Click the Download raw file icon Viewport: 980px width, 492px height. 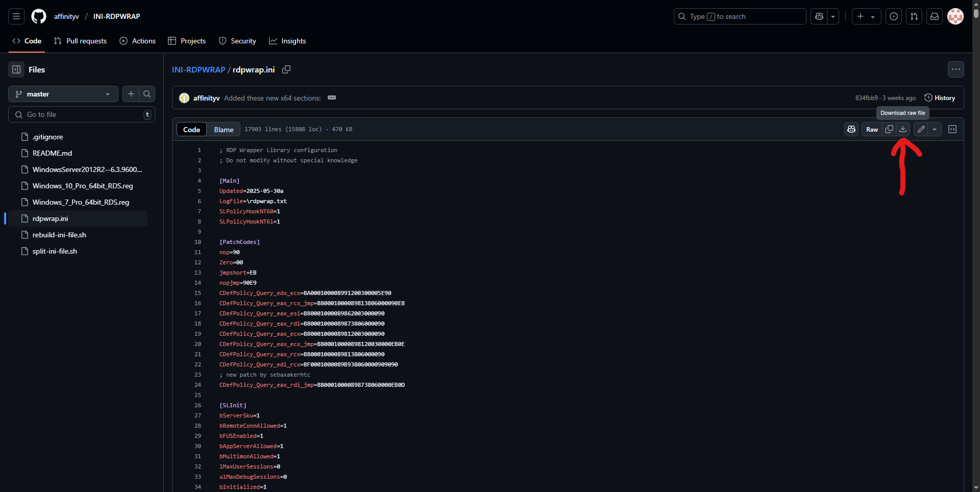point(903,129)
